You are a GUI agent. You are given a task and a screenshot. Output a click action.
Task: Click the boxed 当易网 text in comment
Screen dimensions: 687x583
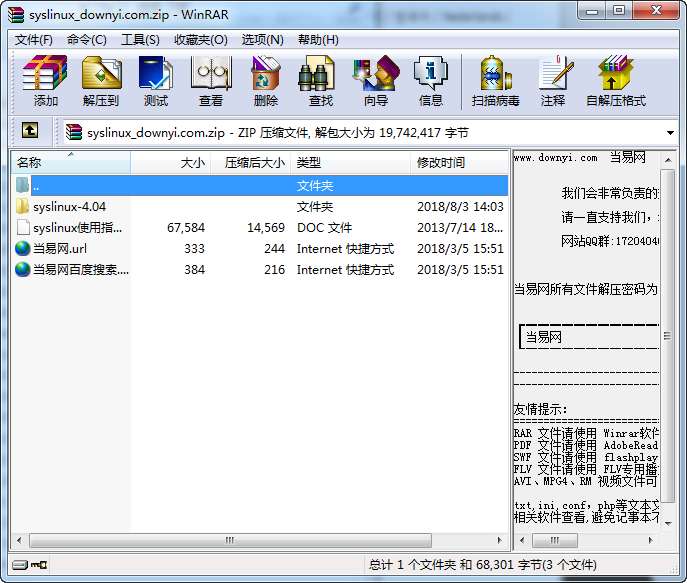[543, 337]
